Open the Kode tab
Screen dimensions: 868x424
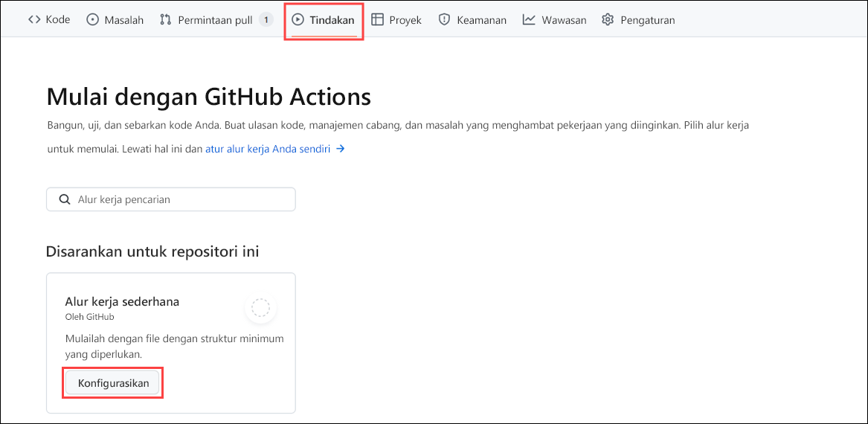48,20
